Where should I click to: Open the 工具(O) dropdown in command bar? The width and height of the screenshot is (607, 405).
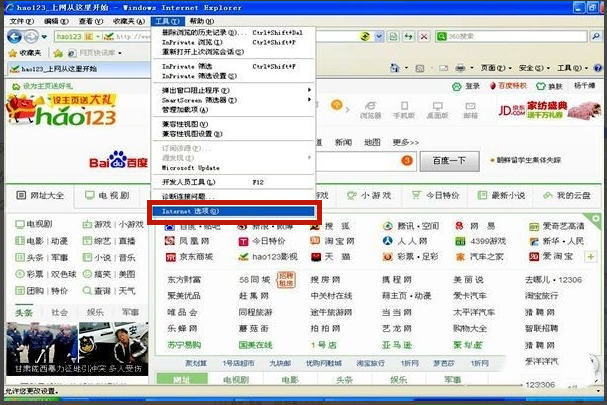click(x=572, y=68)
